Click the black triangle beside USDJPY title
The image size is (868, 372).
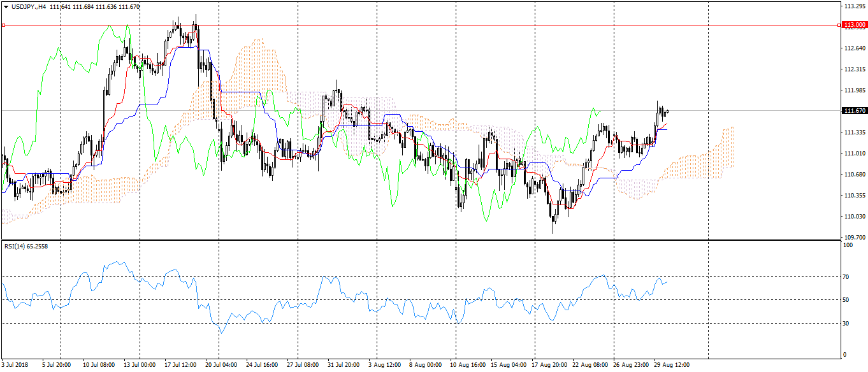pyautogui.click(x=6, y=6)
